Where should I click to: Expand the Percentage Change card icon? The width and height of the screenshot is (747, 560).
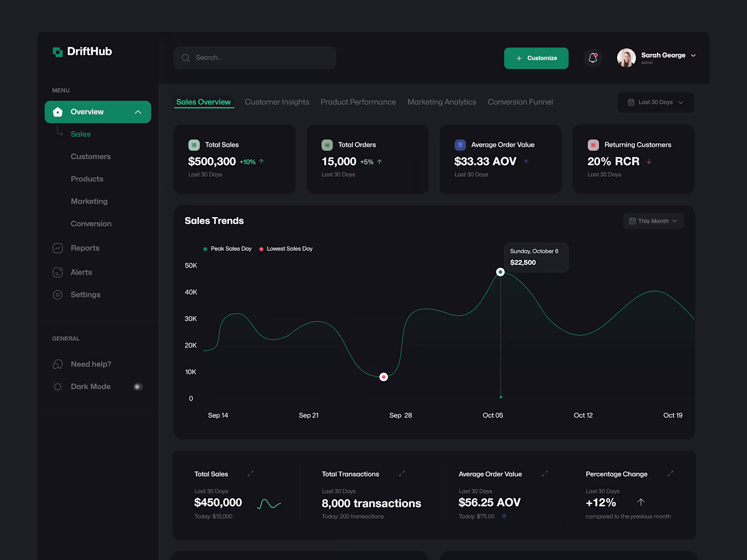670,474
